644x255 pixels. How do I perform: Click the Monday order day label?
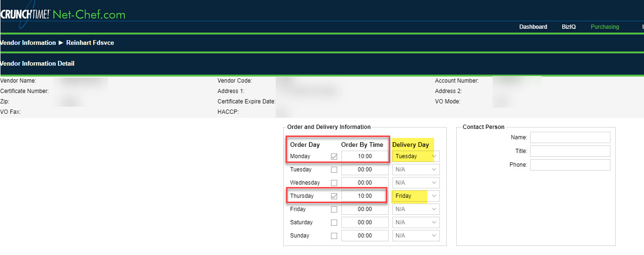point(300,156)
